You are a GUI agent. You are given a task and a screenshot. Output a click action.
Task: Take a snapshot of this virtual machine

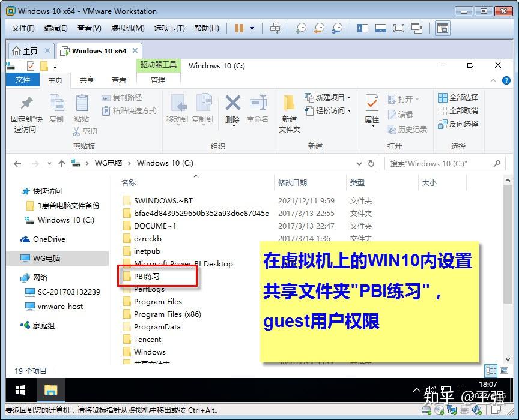pos(300,28)
